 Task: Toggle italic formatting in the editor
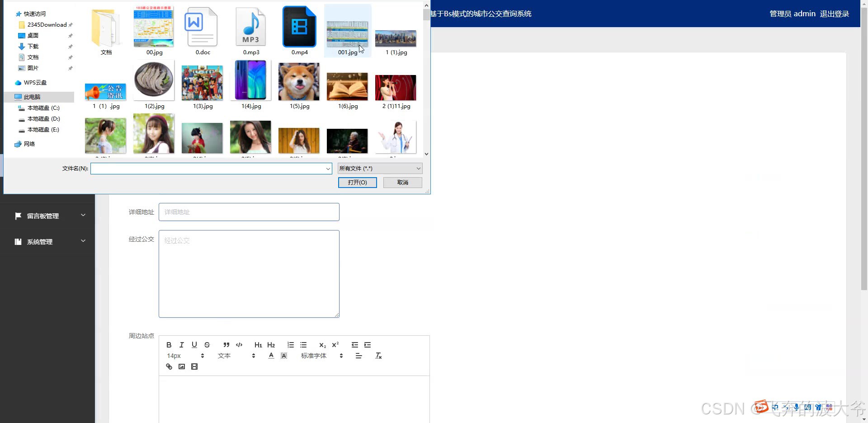pyautogui.click(x=182, y=345)
